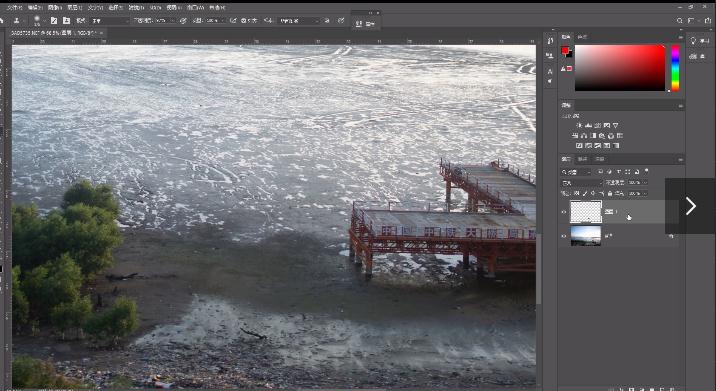Toggle the layer filter on/off switch
The width and height of the screenshot is (716, 391).
646,171
